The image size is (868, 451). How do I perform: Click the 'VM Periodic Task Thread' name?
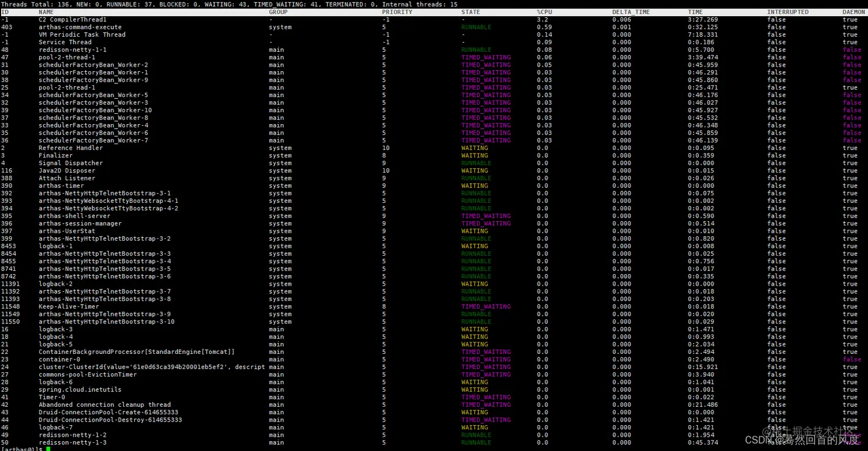82,34
